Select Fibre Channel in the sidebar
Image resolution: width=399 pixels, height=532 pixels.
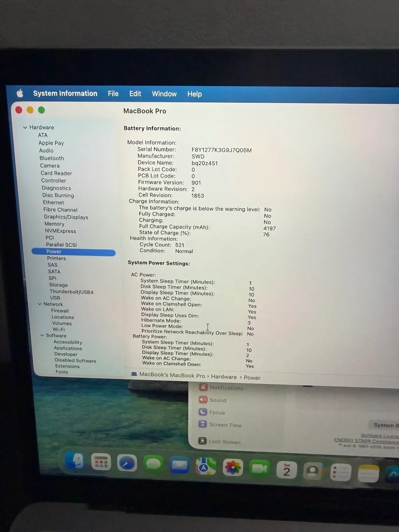[x=60, y=210]
